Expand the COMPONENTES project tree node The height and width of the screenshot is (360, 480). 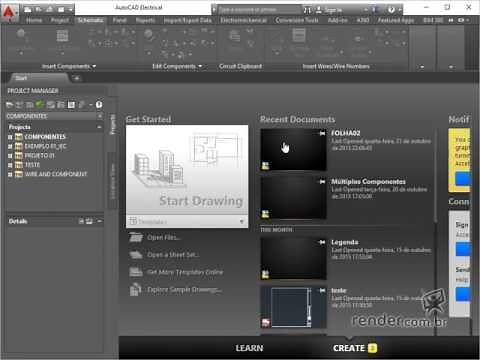pos(10,137)
